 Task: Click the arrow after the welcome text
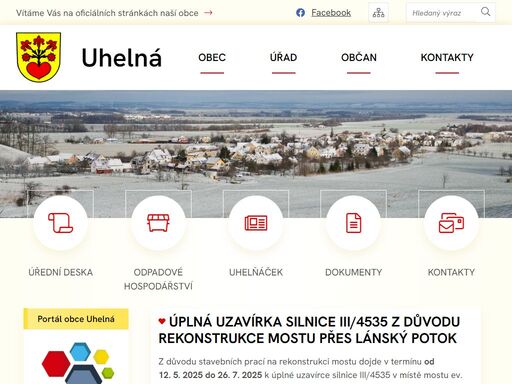click(208, 13)
